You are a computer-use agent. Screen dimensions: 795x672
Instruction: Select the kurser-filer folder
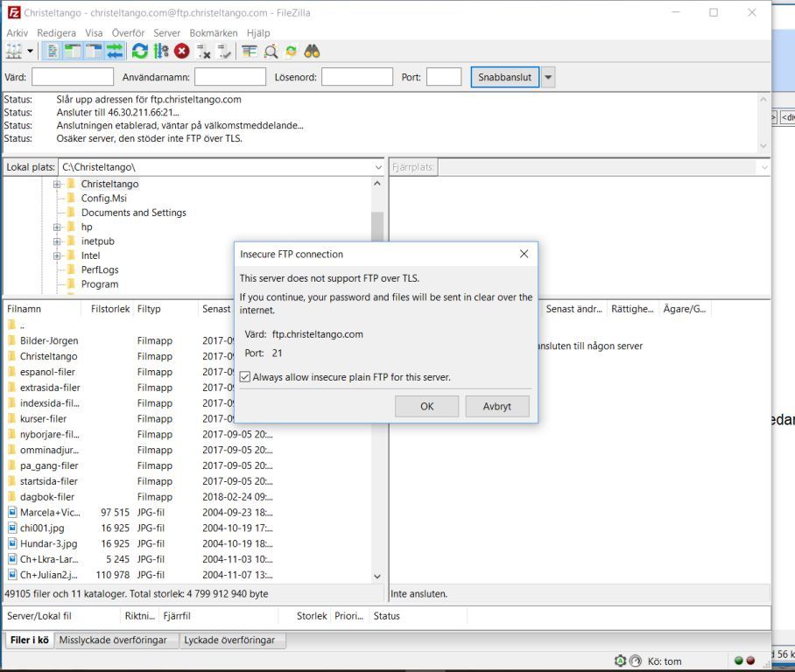click(43, 418)
